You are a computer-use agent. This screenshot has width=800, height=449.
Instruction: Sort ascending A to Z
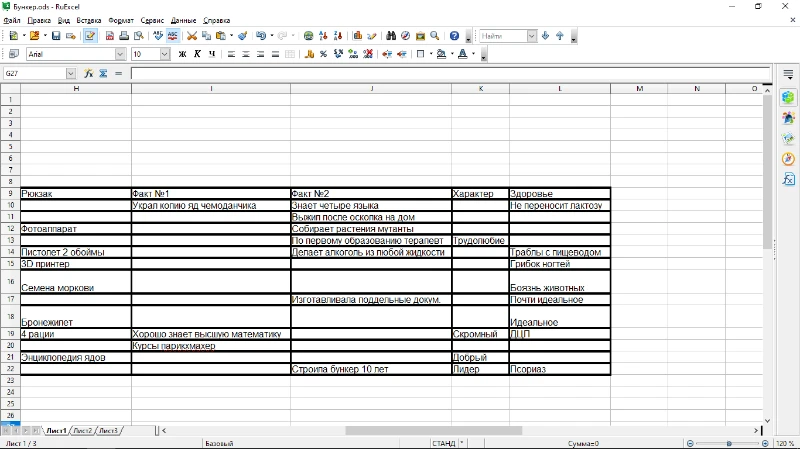pyautogui.click(x=323, y=36)
